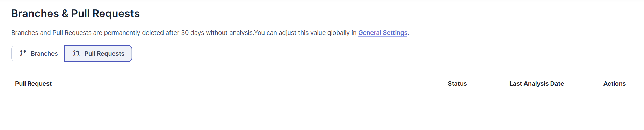Click the 'You can adjust this value' sentence
Screen dimensions: 644x130
[x=290, y=33]
